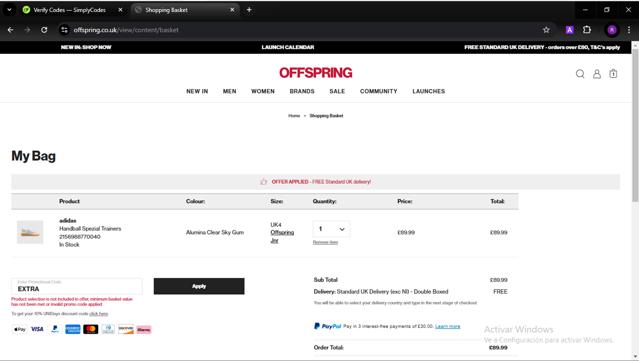Screen dimensions: 639x361
Task: Click the American Express payment icon
Action: pos(73,329)
